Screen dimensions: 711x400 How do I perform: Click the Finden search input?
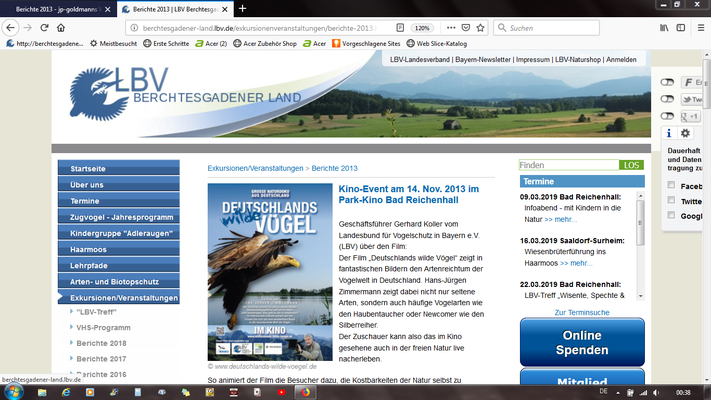(569, 165)
